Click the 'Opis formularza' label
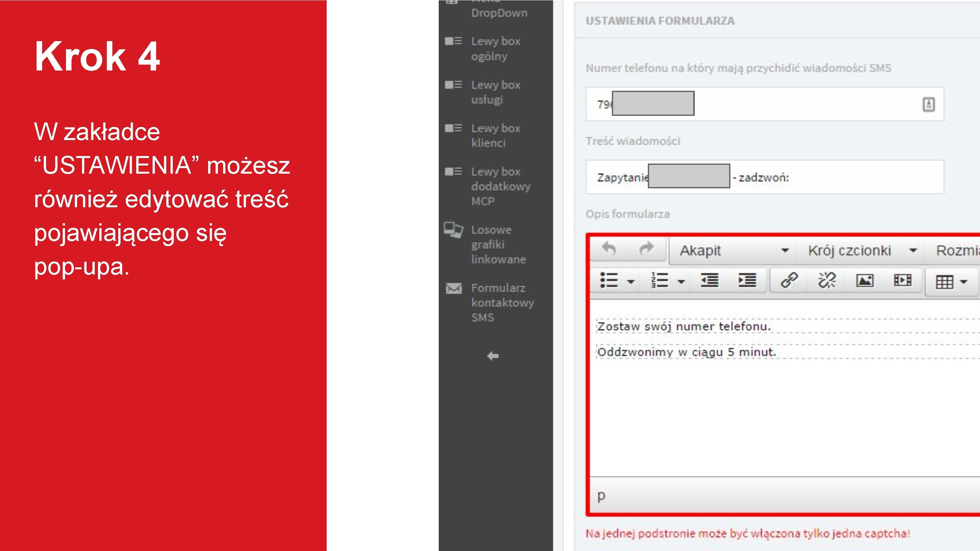 (x=628, y=214)
